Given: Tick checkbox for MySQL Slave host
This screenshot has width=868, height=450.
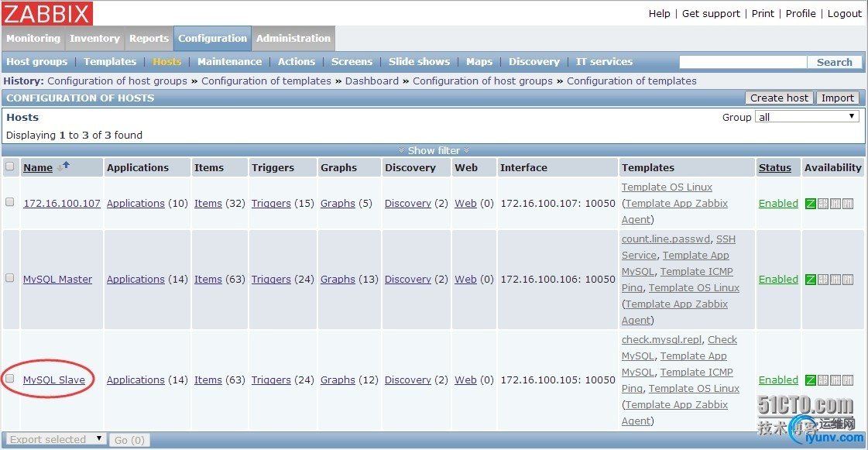Looking at the screenshot, I should pos(9,379).
